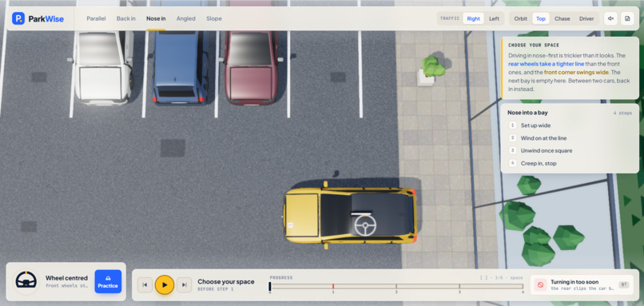
Task: Click the blue parked car
Action: coord(180,68)
